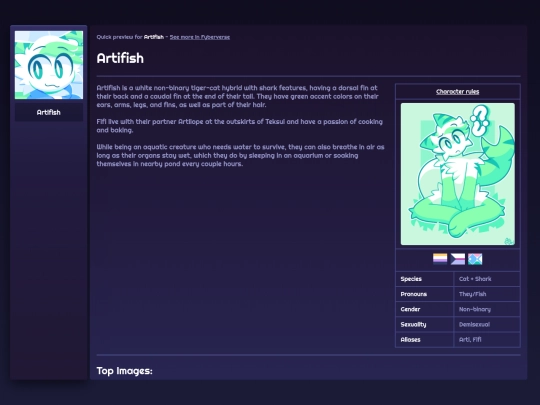The image size is (540, 405).
Task: View the full-body Artifish character artwork
Action: pos(458,174)
